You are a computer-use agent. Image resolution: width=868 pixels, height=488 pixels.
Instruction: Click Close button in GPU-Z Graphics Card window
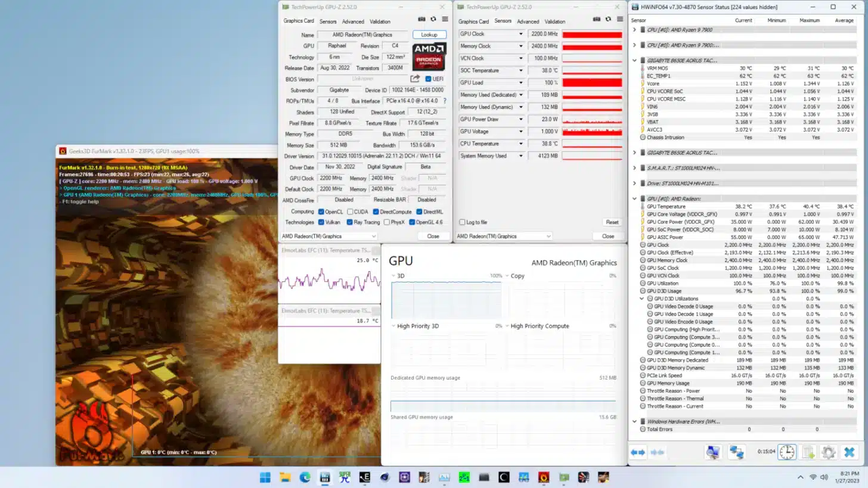(433, 236)
